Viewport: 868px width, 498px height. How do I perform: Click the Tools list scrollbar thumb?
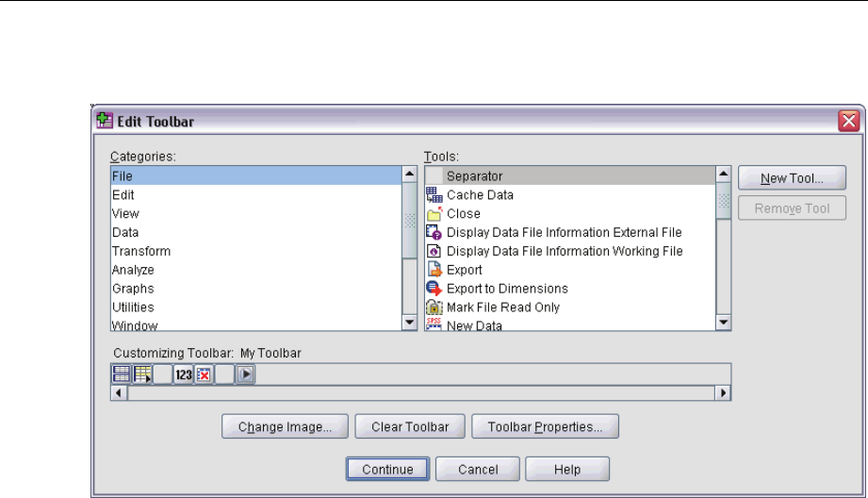click(724, 201)
